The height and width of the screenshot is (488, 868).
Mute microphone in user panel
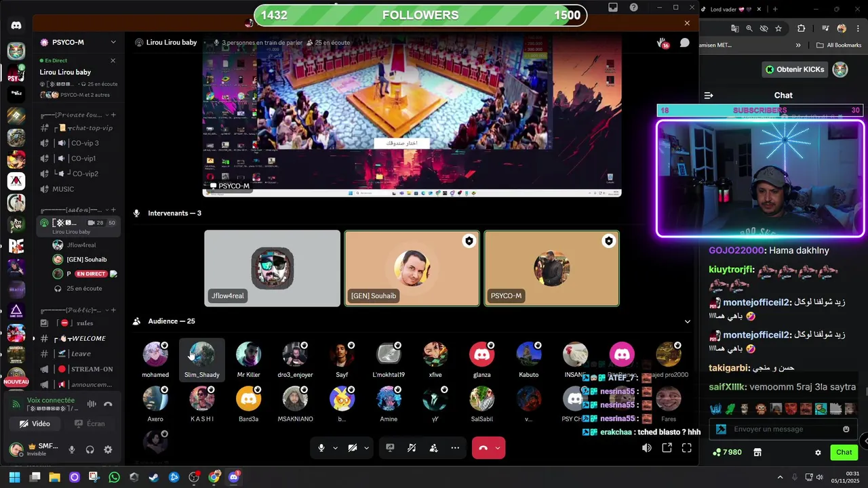click(72, 449)
